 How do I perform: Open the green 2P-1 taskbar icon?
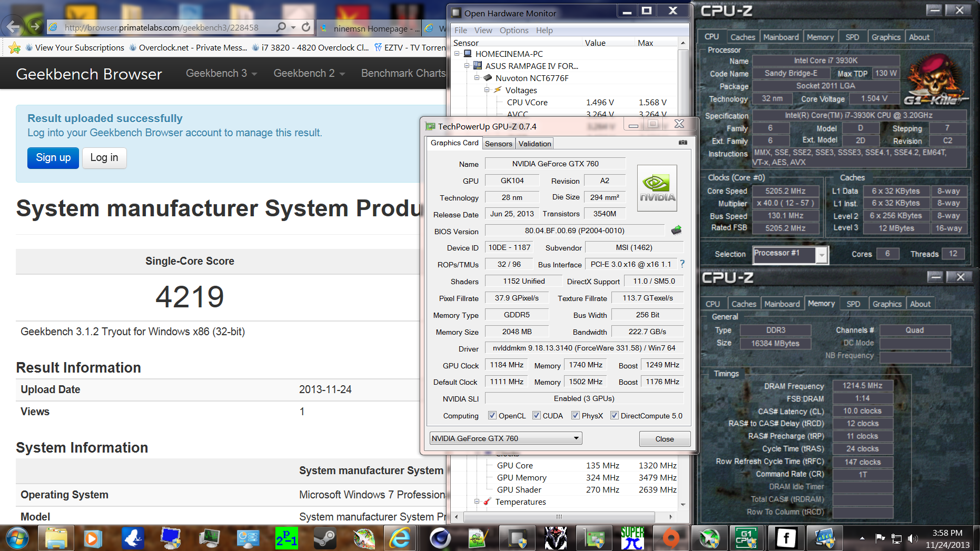pyautogui.click(x=286, y=538)
